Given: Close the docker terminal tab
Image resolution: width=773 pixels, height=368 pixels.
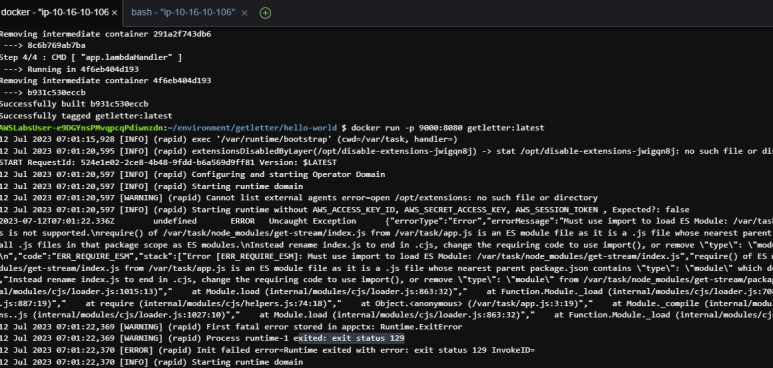Looking at the screenshot, I should coord(114,13).
